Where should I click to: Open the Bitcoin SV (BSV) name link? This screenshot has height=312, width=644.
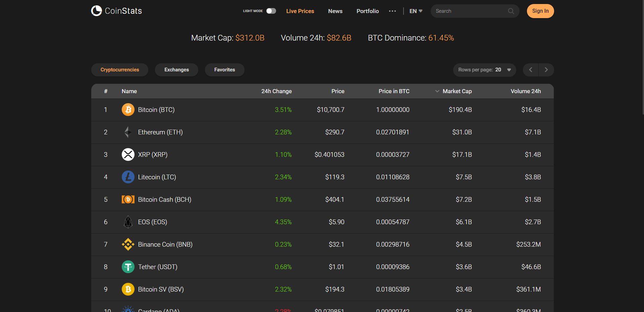point(161,289)
